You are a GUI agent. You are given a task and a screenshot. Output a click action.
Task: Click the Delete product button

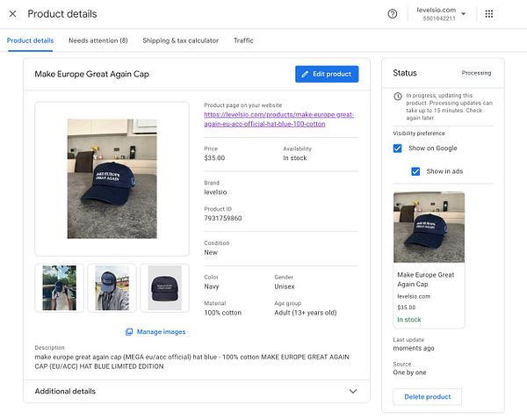click(427, 397)
